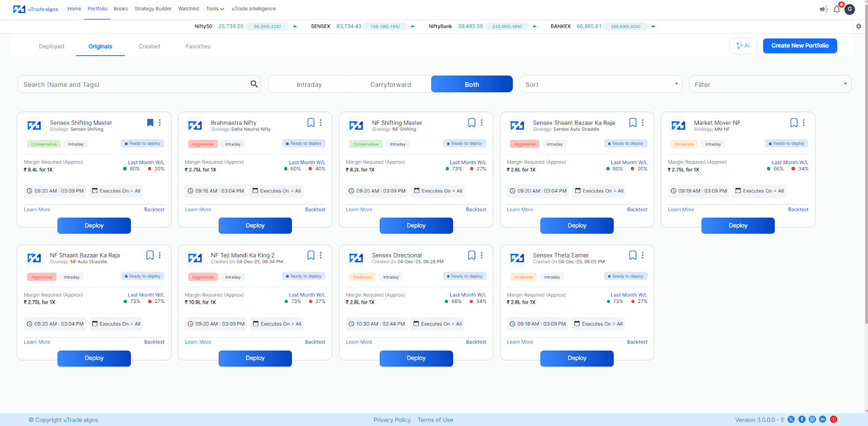
Task: Click the search magnifier icon
Action: [254, 84]
